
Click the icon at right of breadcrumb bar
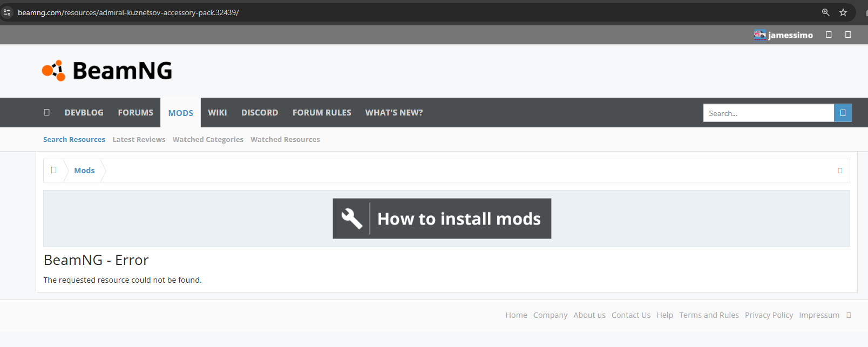pyautogui.click(x=840, y=171)
